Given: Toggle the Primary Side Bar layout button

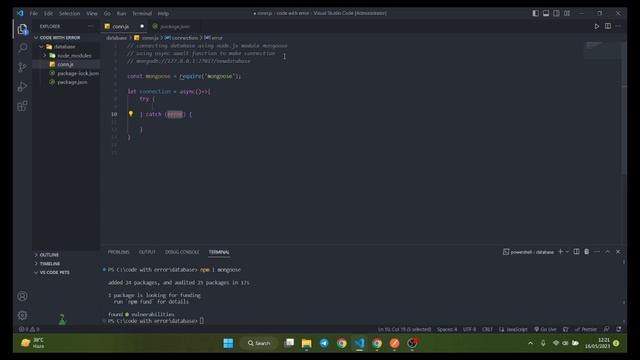Looking at the screenshot, I should click(x=536, y=13).
